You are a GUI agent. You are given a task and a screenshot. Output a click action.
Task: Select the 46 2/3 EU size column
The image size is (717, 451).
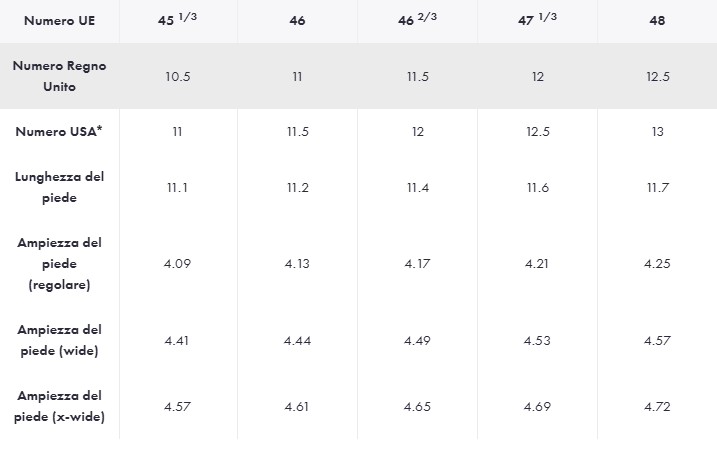(417, 20)
